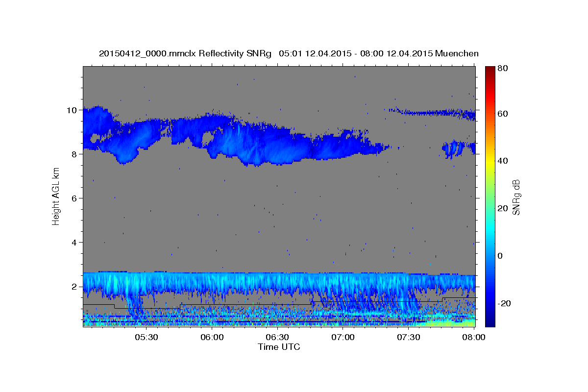
Task: Click the 'SNRg dB' colorbar label
Action: pos(516,197)
